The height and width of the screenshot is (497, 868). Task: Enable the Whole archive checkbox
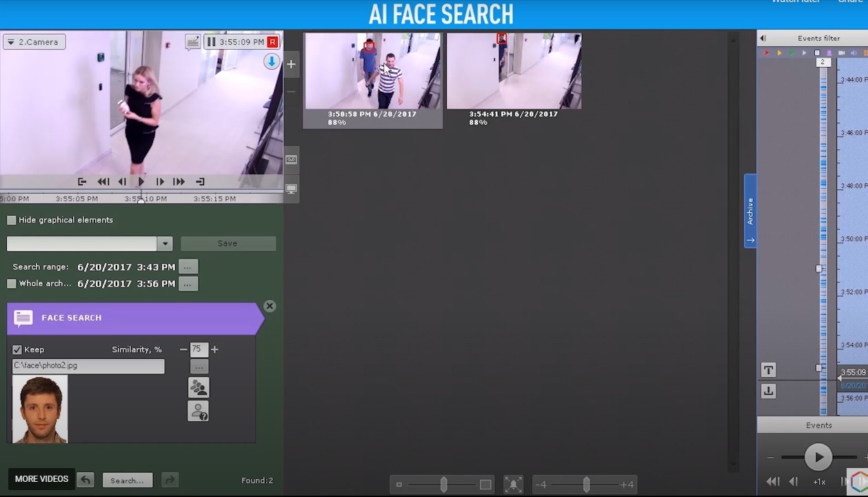(12, 283)
